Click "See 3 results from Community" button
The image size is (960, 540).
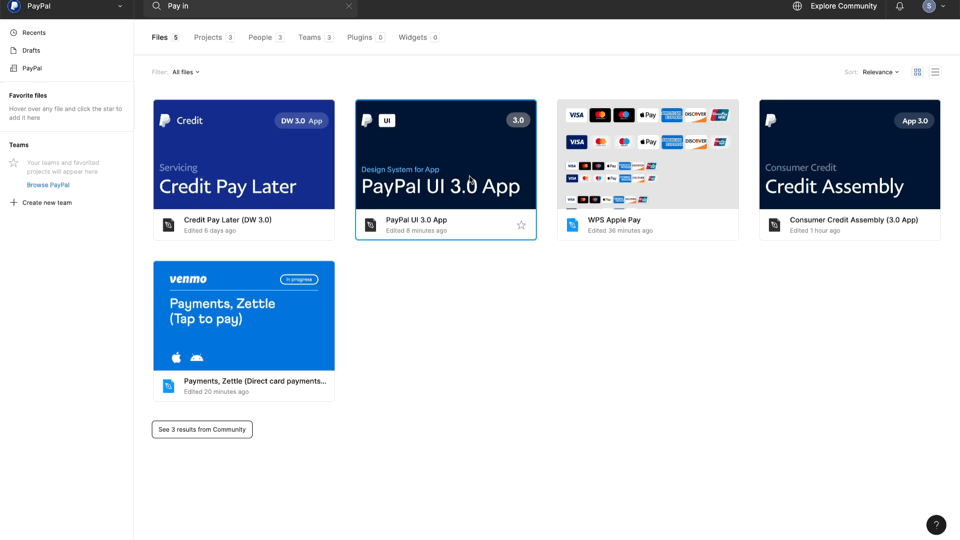202,429
